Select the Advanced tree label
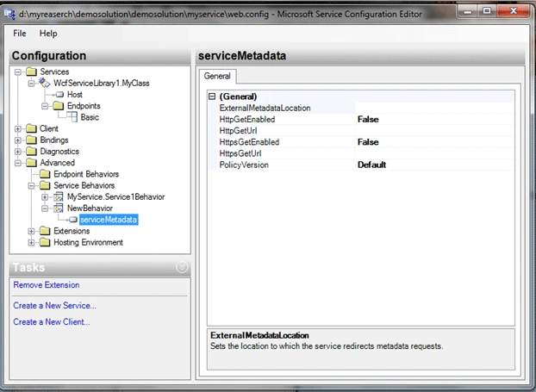536x392 pixels. pyautogui.click(x=57, y=163)
